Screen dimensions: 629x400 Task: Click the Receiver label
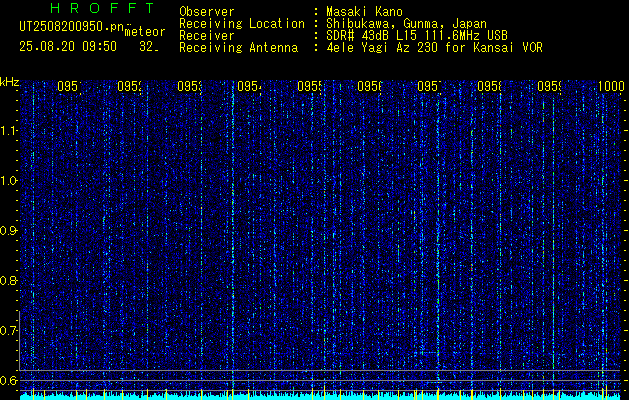coord(207,36)
